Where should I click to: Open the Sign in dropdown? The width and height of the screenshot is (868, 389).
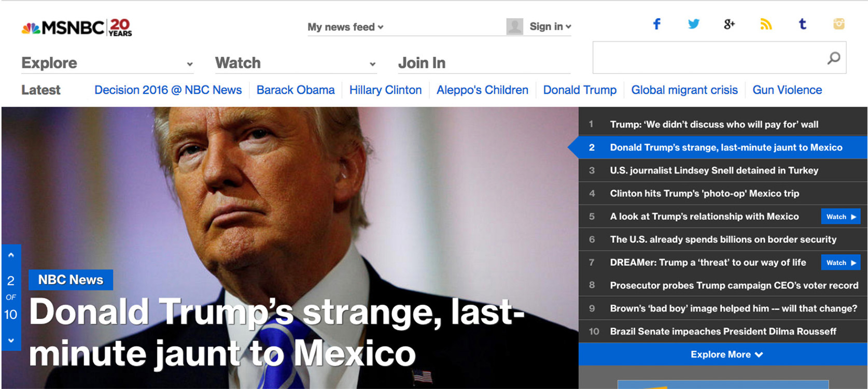(x=550, y=26)
